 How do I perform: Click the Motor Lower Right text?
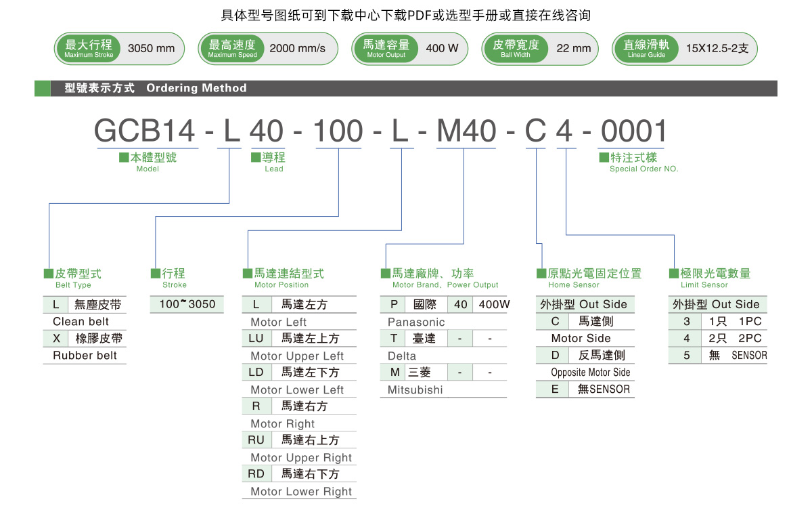tap(301, 492)
